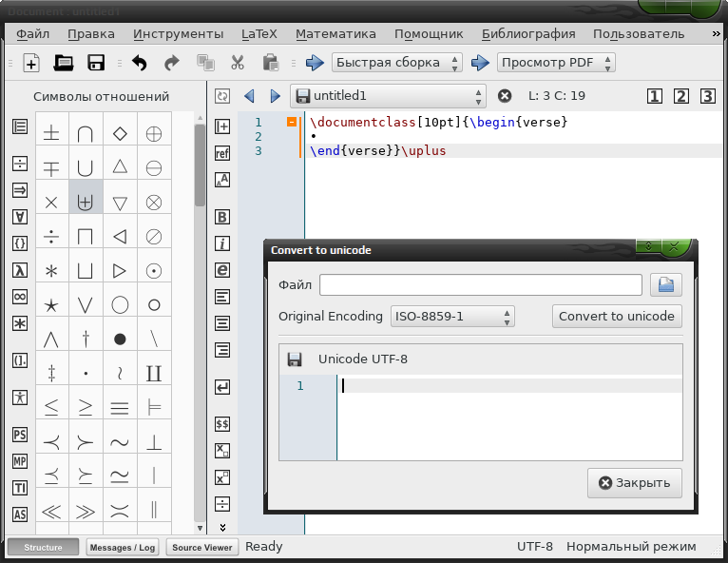Open Просмотр PDF viewer dropdown
The image size is (728, 563).
[556, 63]
